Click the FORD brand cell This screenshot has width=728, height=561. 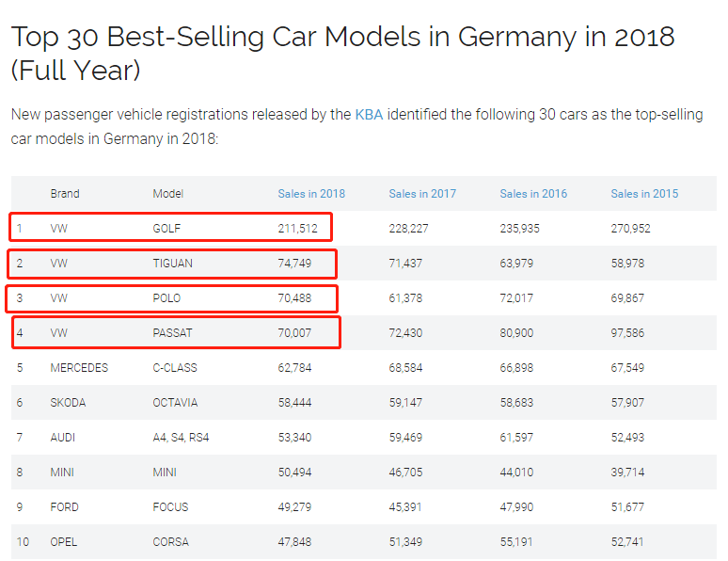click(x=65, y=507)
